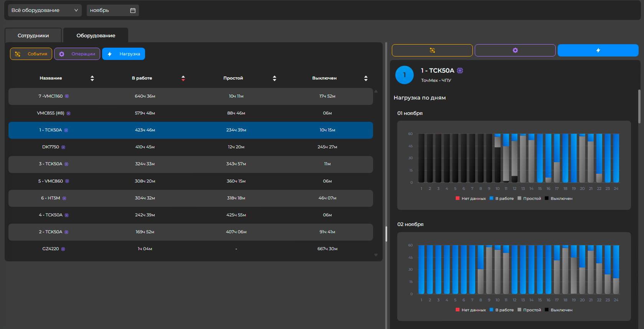The image size is (644, 329).
Task: Click the 'Нет данных' red legend swatch, 02 ноября
Action: coord(457,310)
